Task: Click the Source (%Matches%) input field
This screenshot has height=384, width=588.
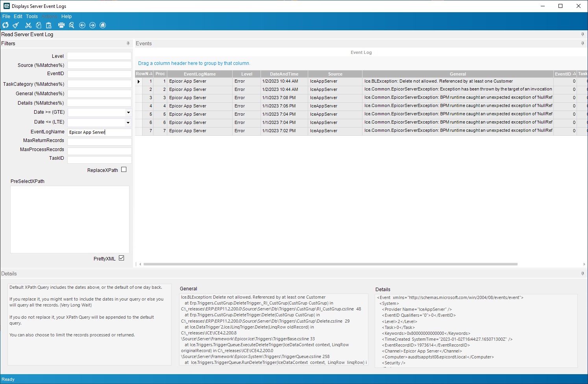Action: tap(99, 65)
